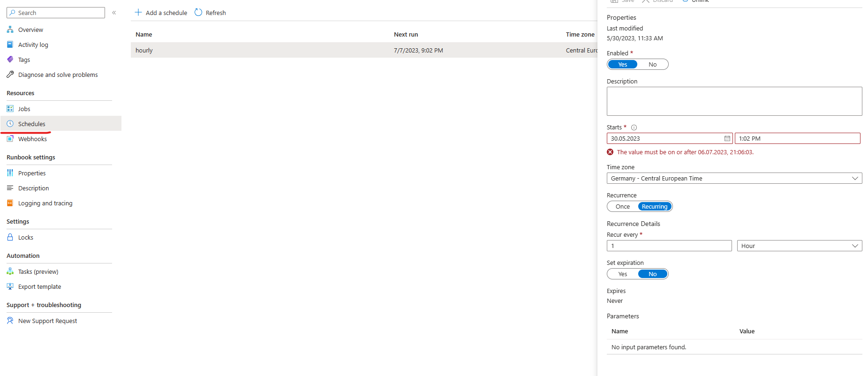The height and width of the screenshot is (376, 868).
Task: Go to Jobs under Resources
Action: click(24, 109)
